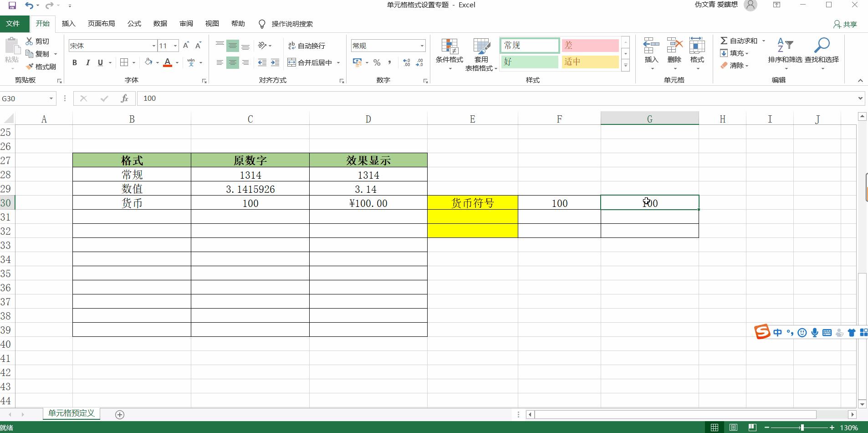The image size is (868, 433).
Task: Select the red font color swatch
Action: coord(167,67)
